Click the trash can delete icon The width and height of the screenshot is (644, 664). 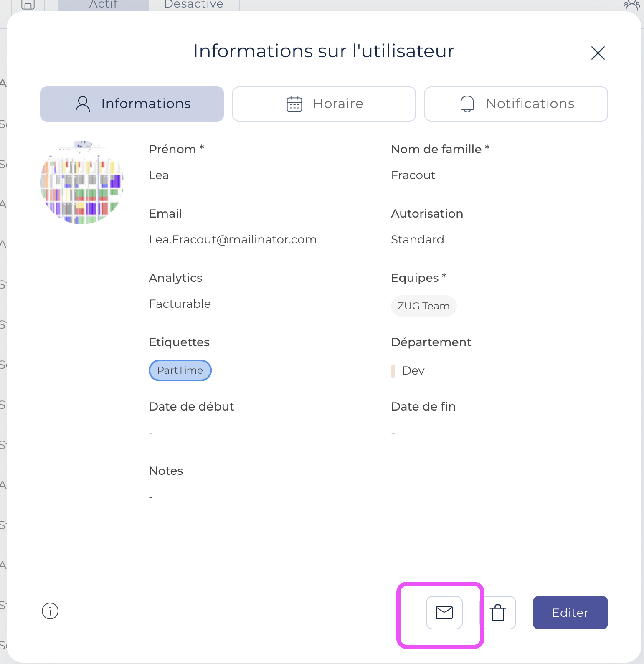tap(498, 613)
